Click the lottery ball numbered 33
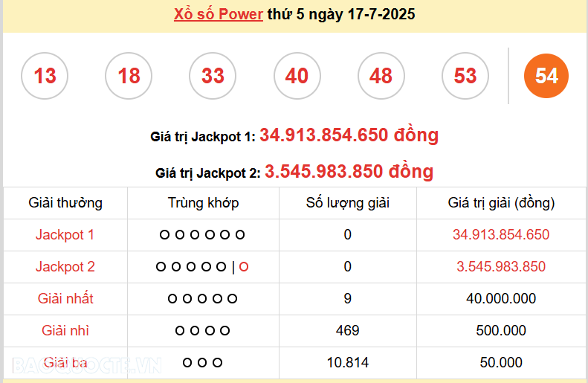Screen dimensions: 588x383 coord(213,76)
